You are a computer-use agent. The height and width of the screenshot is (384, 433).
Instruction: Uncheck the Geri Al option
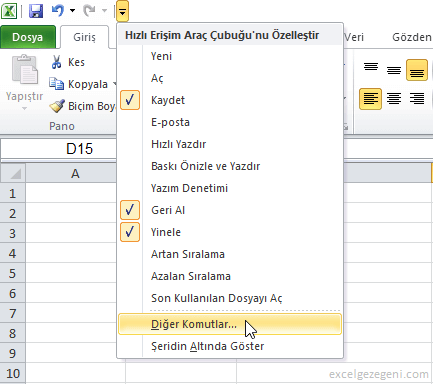[x=230, y=210]
